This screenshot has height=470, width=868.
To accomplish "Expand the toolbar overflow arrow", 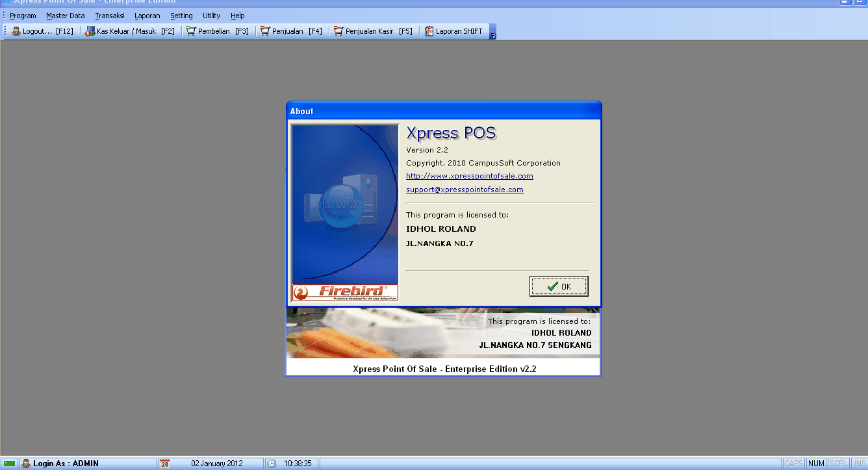I will click(x=492, y=32).
